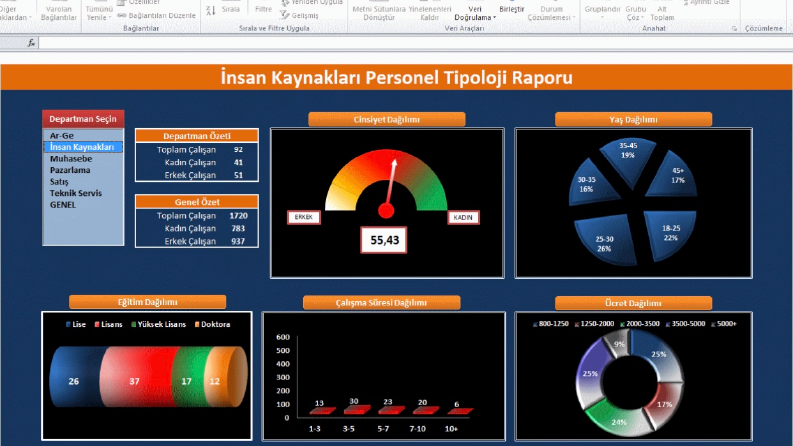The image size is (793, 446).
Task: Click Yaş Dağılımı chart title
Action: tap(633, 119)
